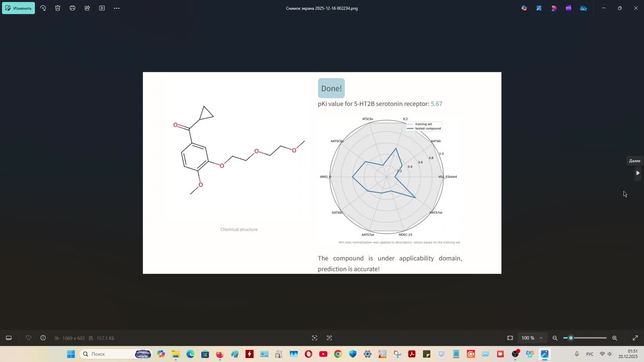Launch Firefox from the taskbar
The image size is (644, 362).
click(x=220, y=354)
